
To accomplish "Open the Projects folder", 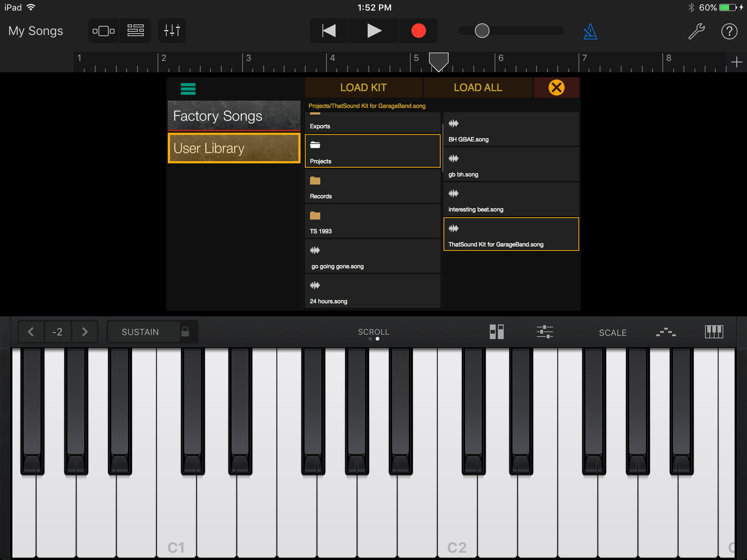I will click(x=372, y=151).
